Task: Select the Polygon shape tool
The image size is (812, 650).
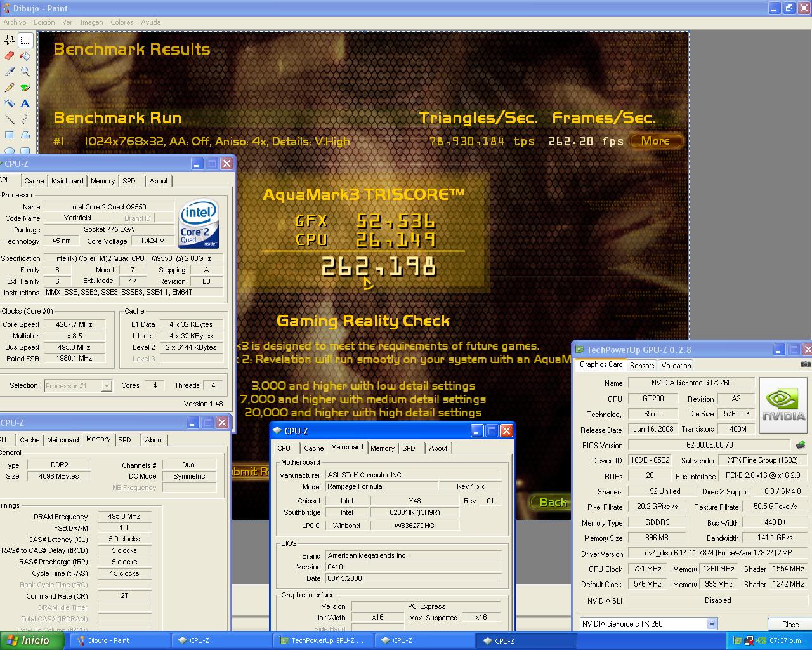Action: 25,135
